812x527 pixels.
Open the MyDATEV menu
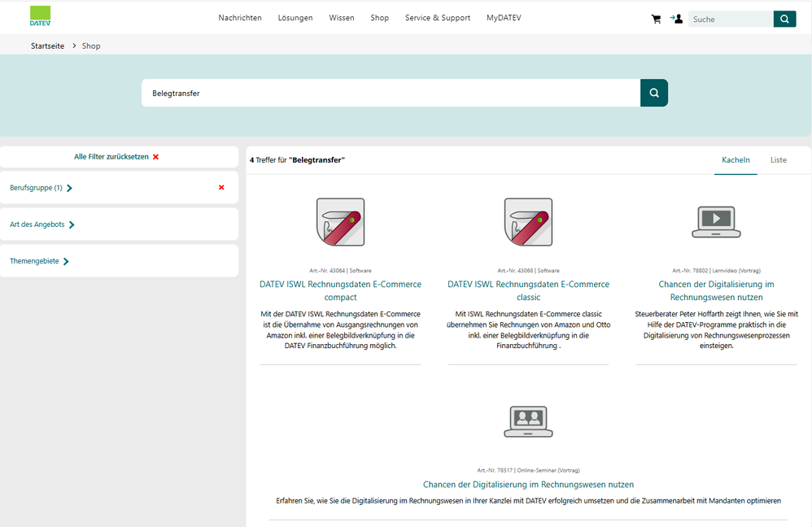click(504, 18)
